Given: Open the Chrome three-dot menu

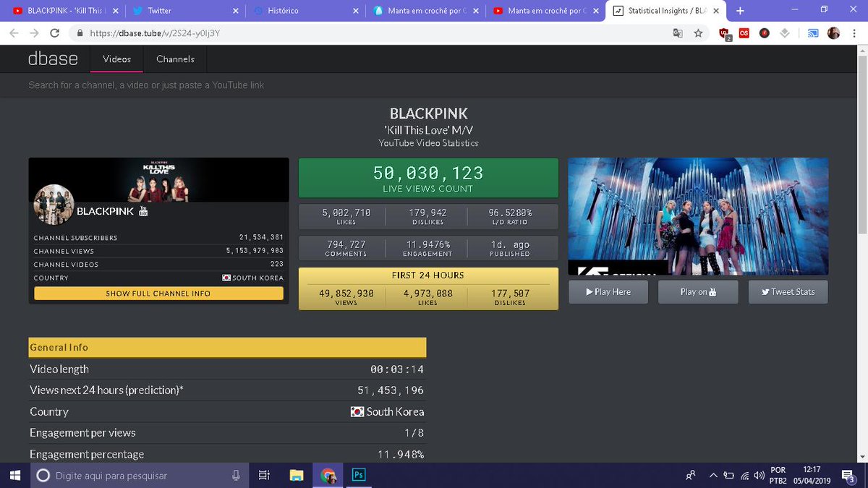Looking at the screenshot, I should coord(853,33).
